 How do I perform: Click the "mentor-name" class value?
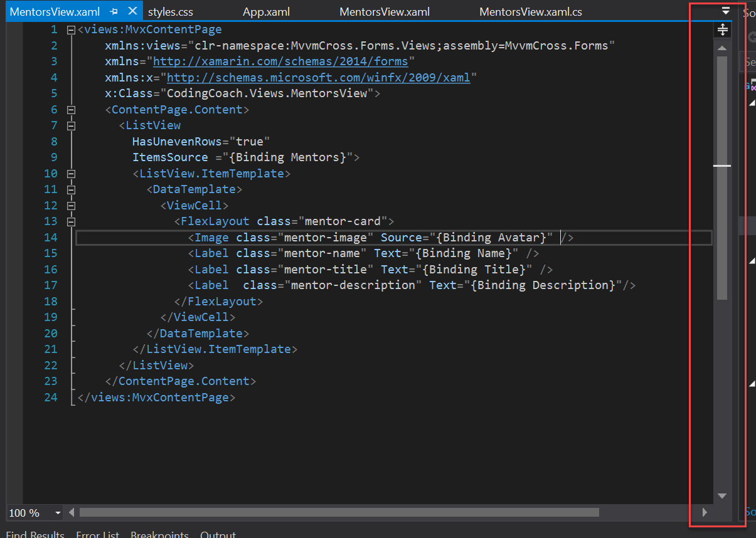pos(322,253)
